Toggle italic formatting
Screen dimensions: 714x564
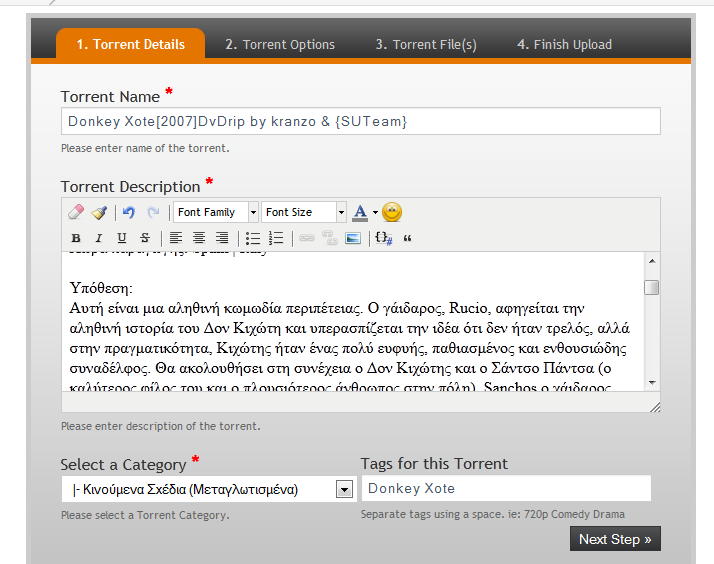pos(98,238)
